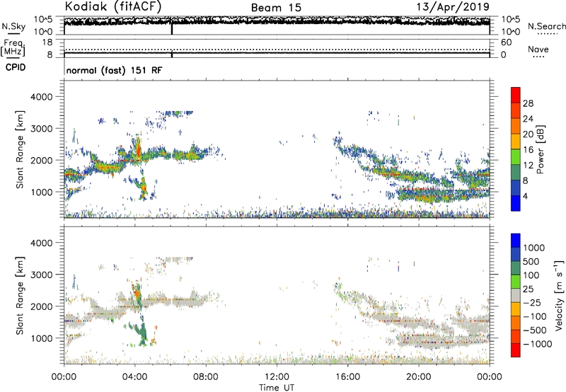Click the '100' label on Velocity colorbar
The height and width of the screenshot is (392, 566).
[x=533, y=275]
